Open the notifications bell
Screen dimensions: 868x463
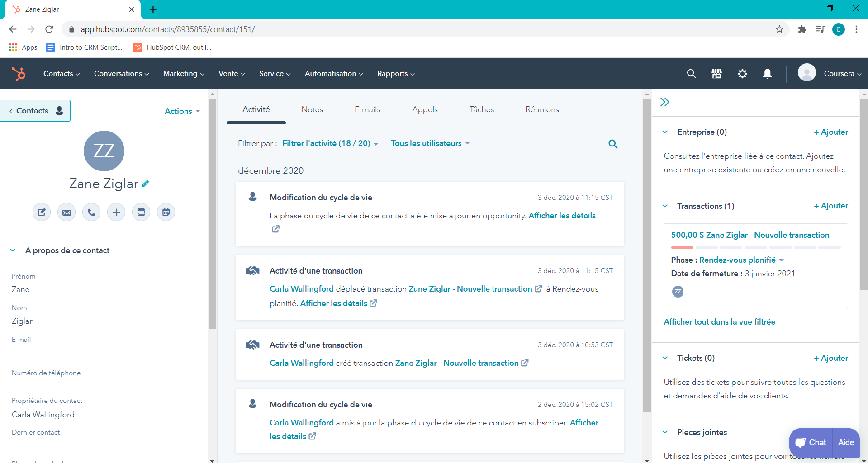[x=768, y=74]
